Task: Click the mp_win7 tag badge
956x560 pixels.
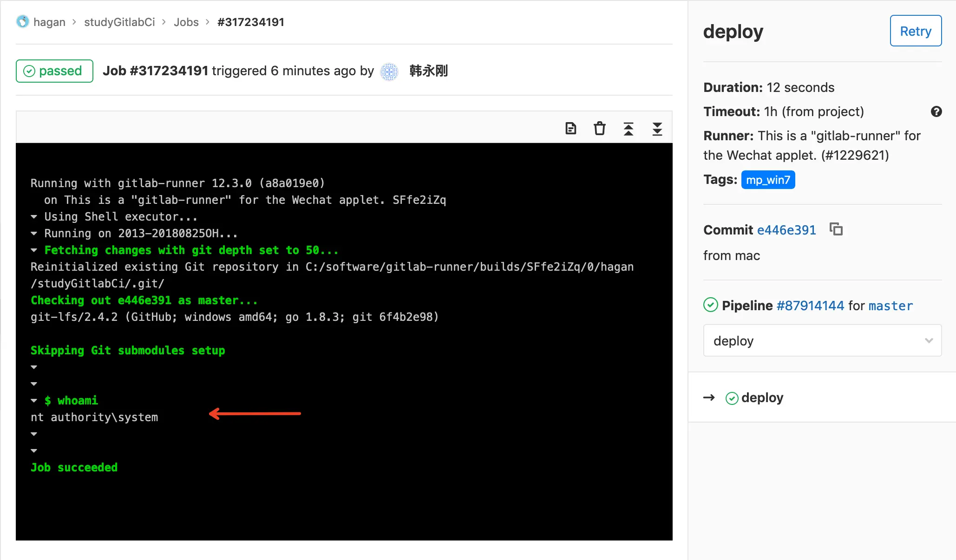Action: (768, 180)
